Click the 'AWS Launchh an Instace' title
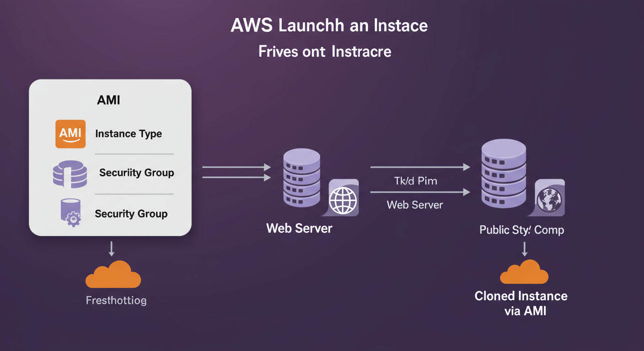This screenshot has height=351, width=644. [x=329, y=26]
